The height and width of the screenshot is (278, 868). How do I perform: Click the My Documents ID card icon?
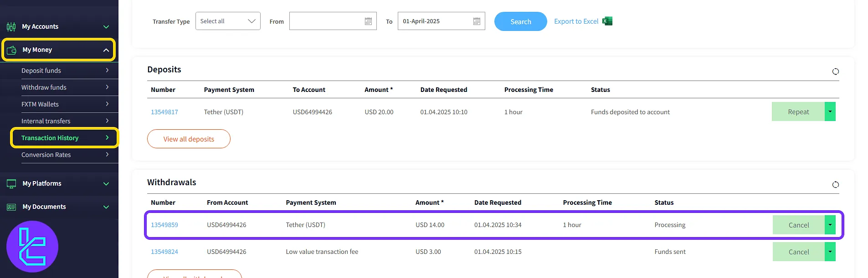[x=11, y=207]
